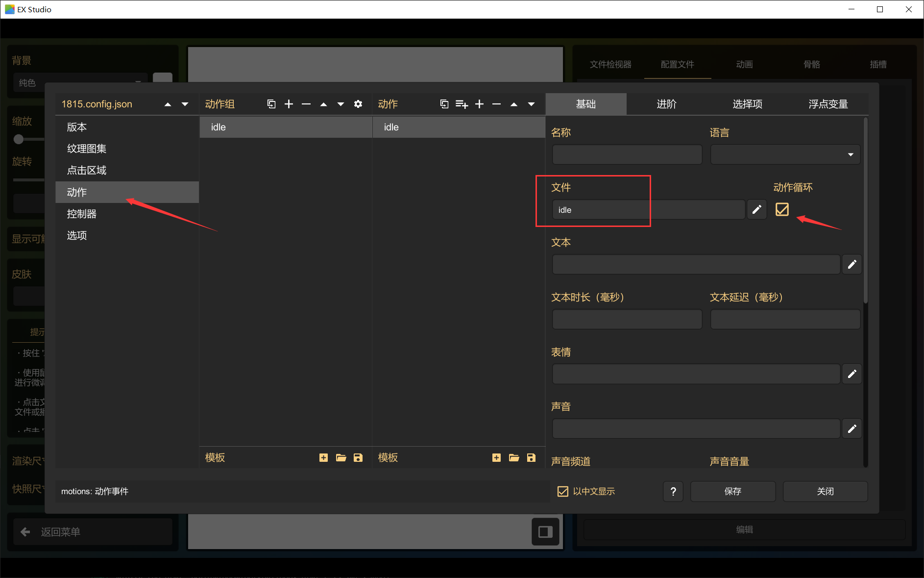Open the 语言 dropdown

pyautogui.click(x=785, y=154)
